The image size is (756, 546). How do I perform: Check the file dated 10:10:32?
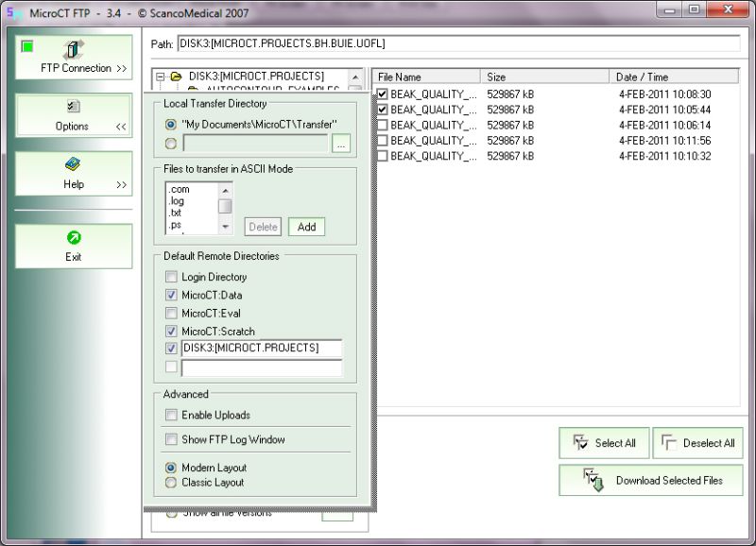[383, 156]
